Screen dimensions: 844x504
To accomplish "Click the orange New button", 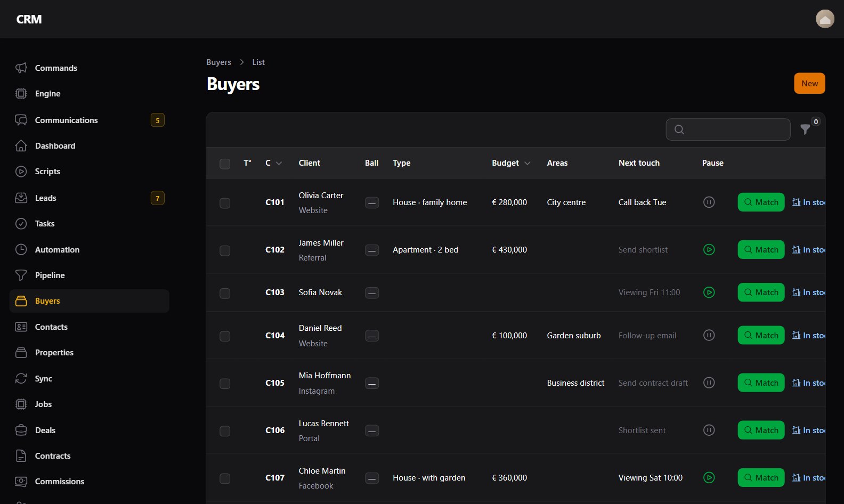I will [809, 83].
